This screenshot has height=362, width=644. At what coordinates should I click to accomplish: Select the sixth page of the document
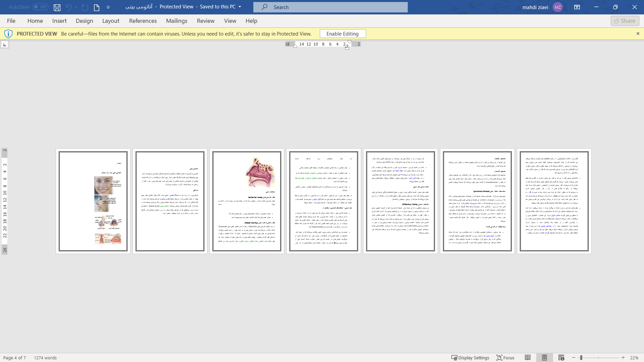click(477, 201)
